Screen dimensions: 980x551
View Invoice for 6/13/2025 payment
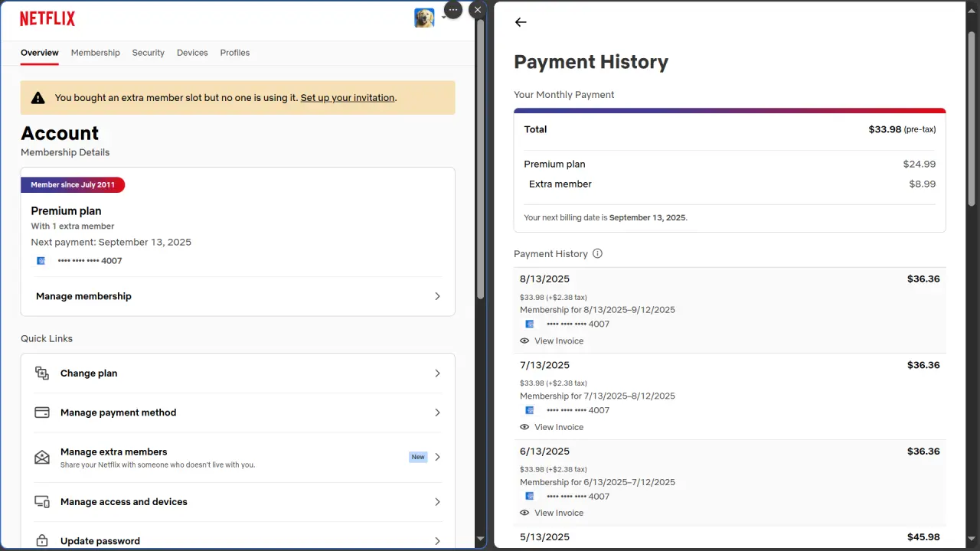point(559,513)
